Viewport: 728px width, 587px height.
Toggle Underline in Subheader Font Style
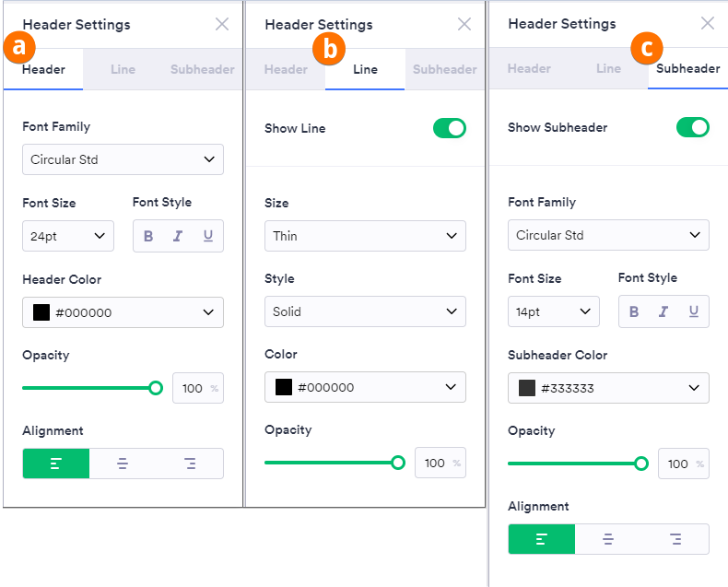[694, 311]
